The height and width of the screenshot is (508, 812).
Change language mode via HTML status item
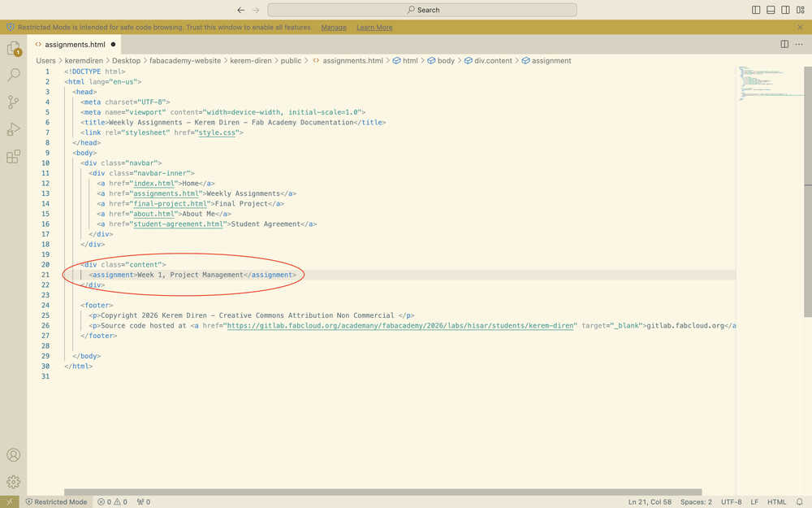click(776, 501)
